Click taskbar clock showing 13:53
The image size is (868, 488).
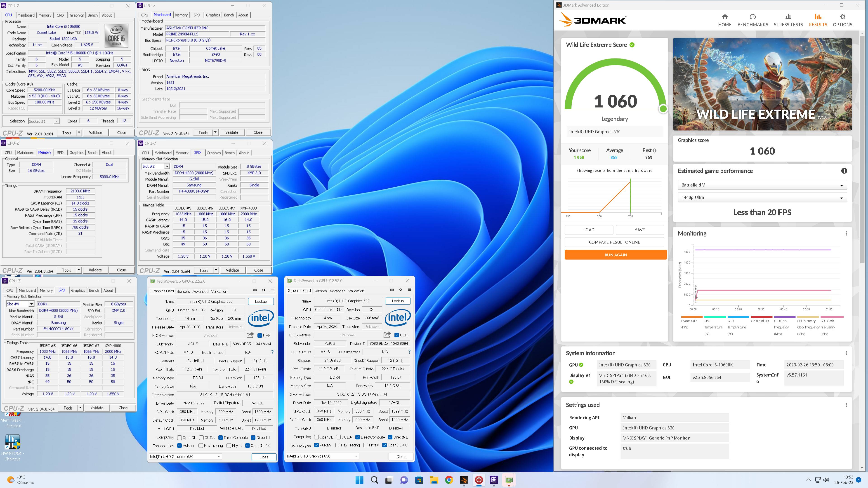tap(844, 480)
